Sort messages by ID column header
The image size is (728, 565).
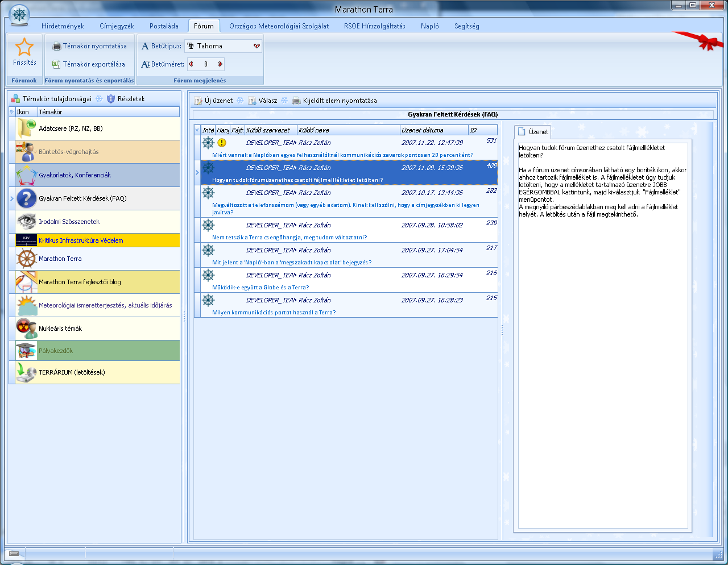pyautogui.click(x=483, y=130)
